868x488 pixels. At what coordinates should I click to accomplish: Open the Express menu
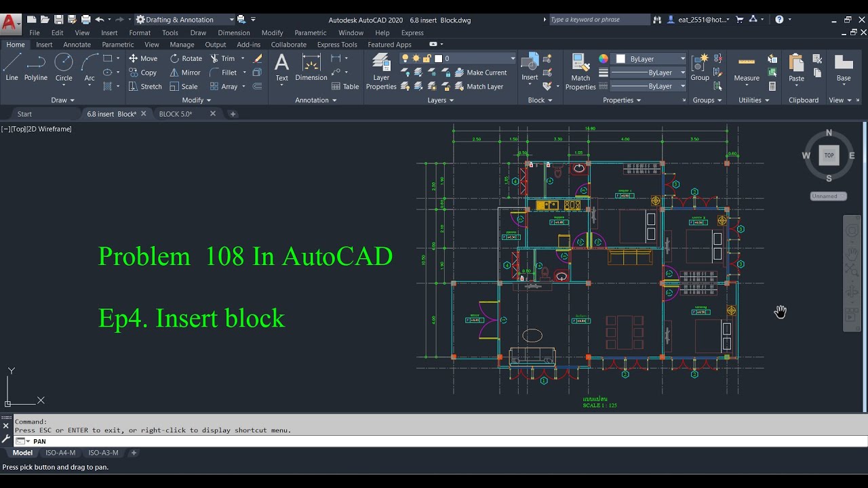[x=412, y=33]
